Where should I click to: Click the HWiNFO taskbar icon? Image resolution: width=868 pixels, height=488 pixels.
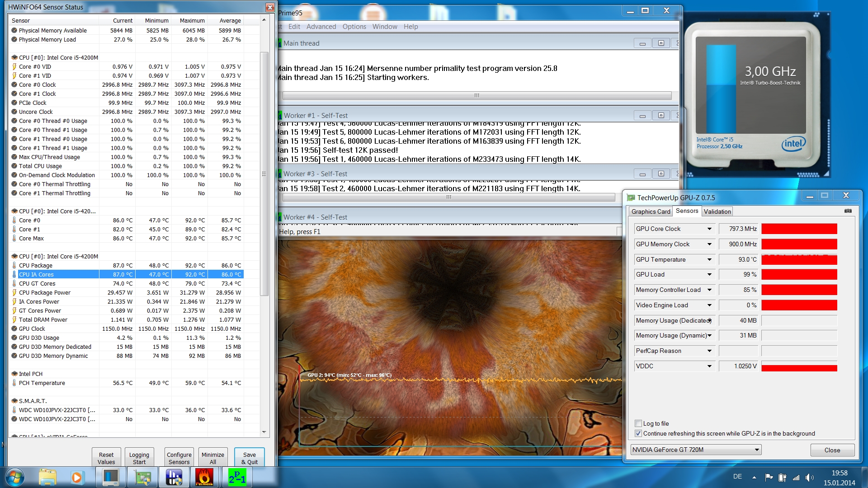tap(174, 477)
